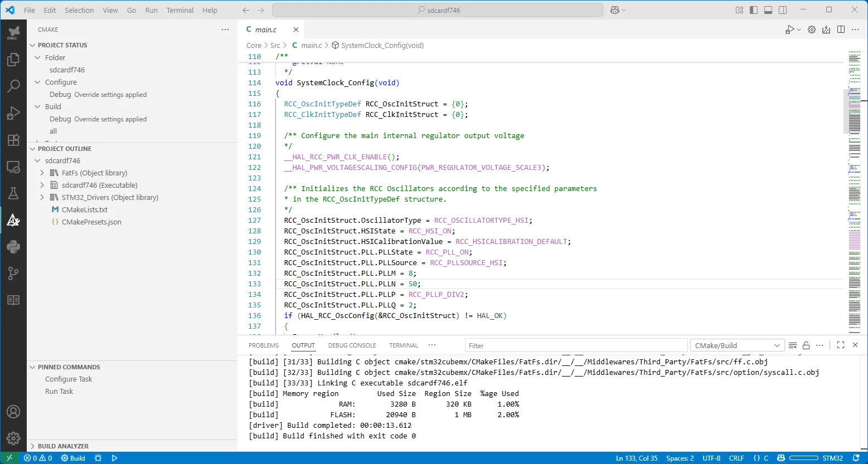Open CMakeLists.txt in project outline
Viewport: 868px width, 464px height.
click(85, 209)
